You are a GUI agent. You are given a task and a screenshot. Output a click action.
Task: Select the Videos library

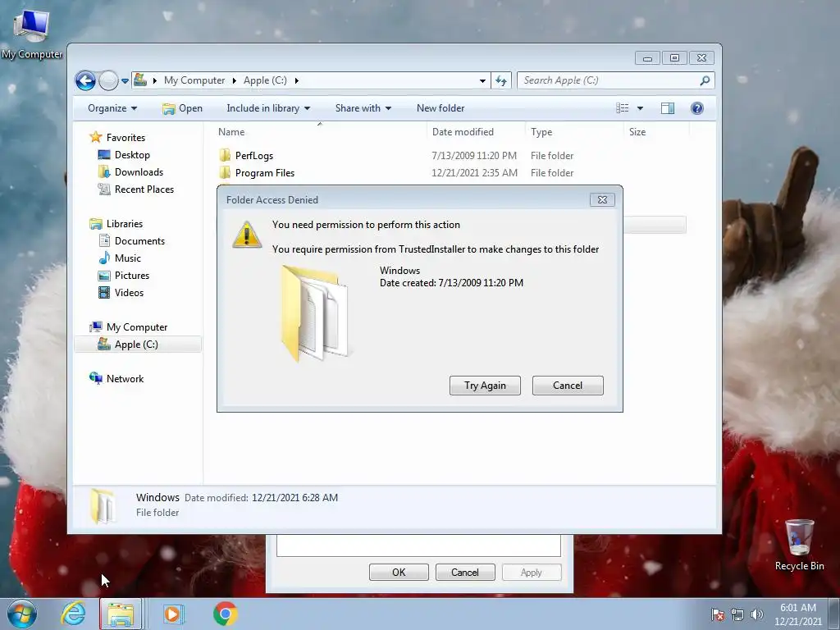tap(121, 293)
